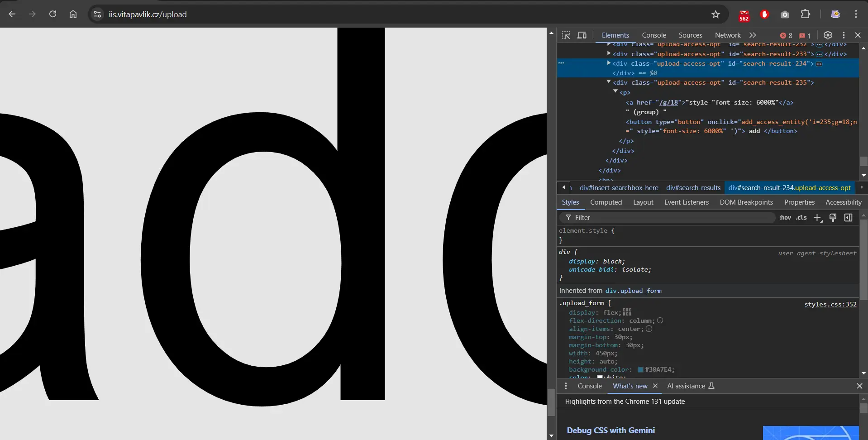Toggle the .cls element classes panel

pos(801,218)
